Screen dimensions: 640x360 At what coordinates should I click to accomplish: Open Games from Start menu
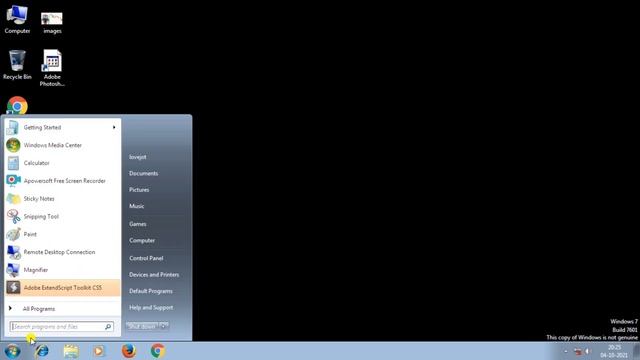tap(138, 224)
